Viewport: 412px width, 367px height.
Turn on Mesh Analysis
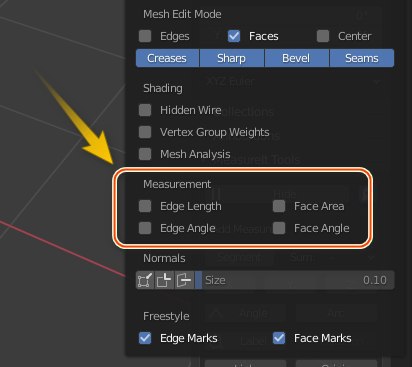click(145, 154)
